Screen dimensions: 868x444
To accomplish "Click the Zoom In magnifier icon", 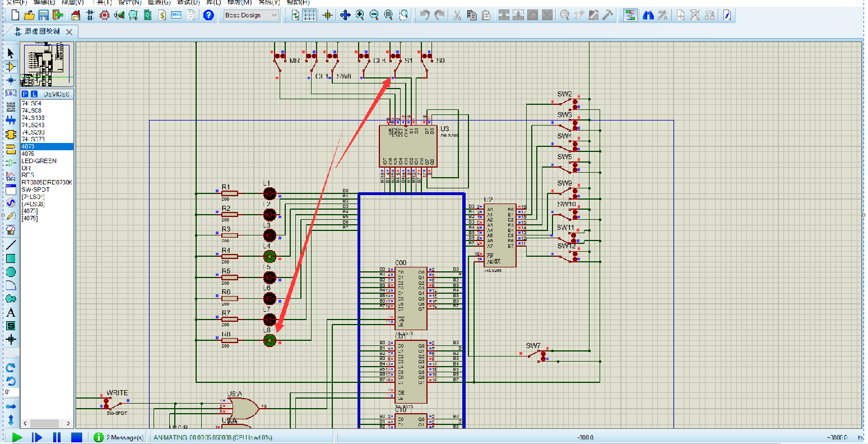I will pyautogui.click(x=359, y=15).
